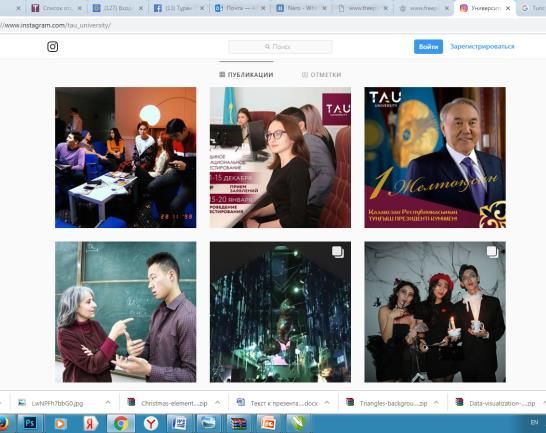Open the PowerPoint taskbar icon
The height and width of the screenshot is (433, 546).
click(269, 423)
